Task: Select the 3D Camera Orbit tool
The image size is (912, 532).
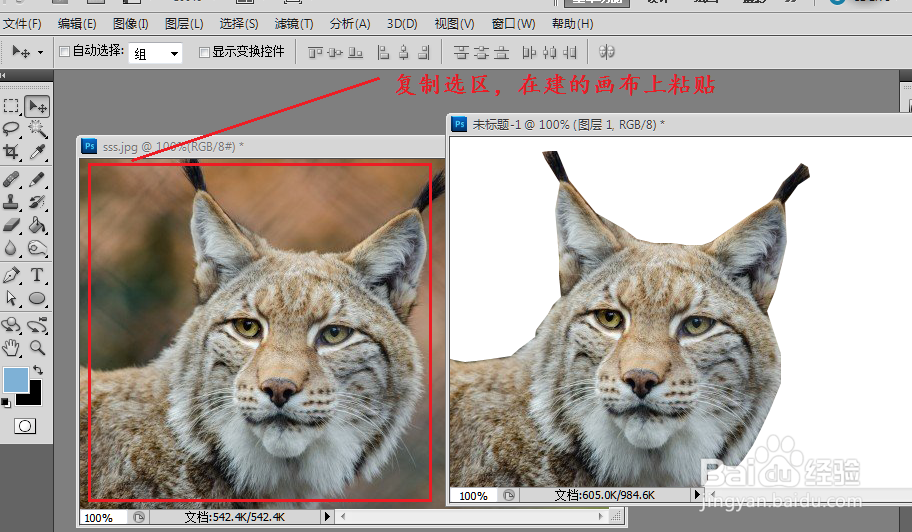Action: coord(37,325)
